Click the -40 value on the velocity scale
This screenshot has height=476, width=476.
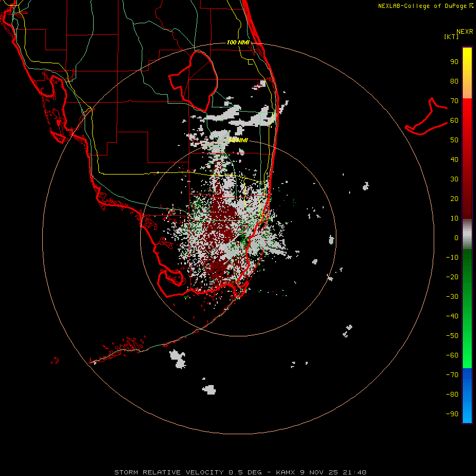tap(452, 316)
